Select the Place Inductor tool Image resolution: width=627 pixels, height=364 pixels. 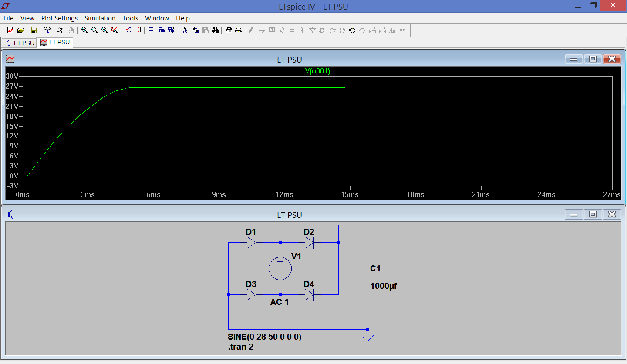click(302, 30)
